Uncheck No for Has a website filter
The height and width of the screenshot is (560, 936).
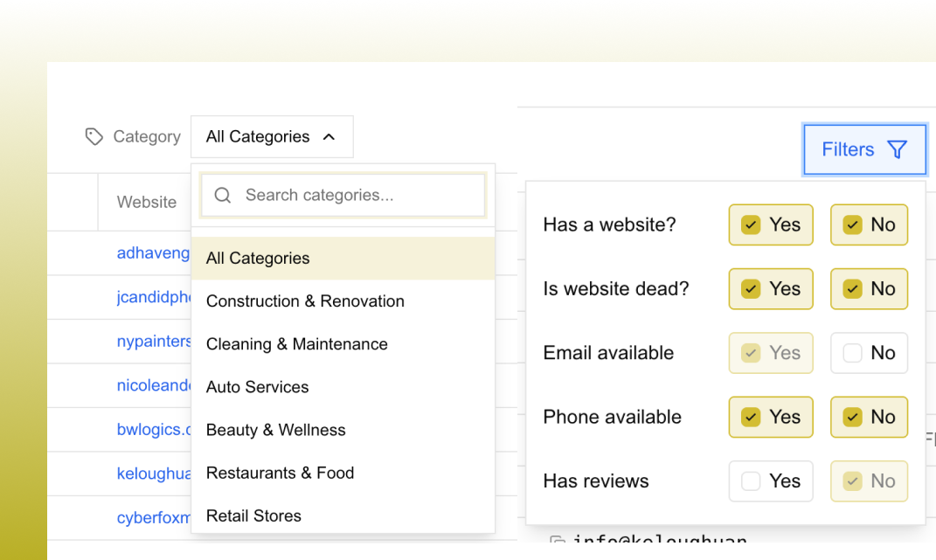coord(869,225)
